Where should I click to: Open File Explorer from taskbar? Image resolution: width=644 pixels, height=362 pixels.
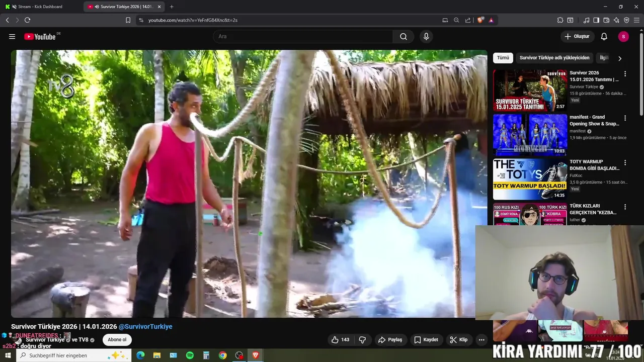[x=157, y=355]
